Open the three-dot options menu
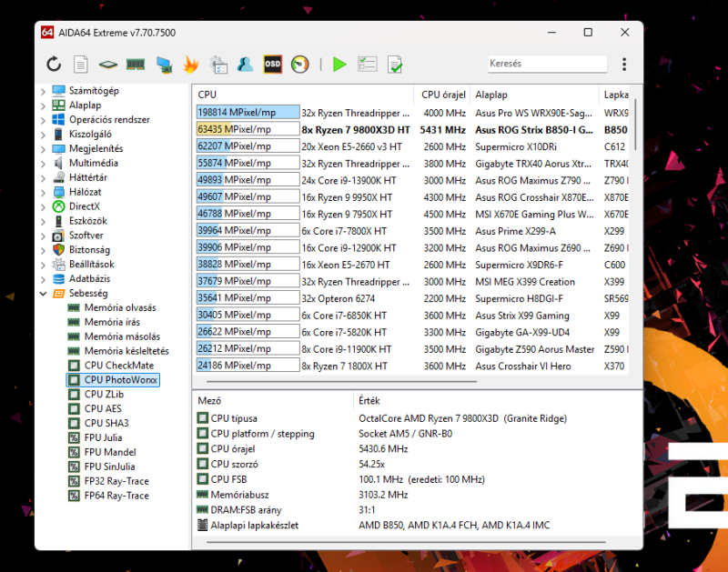Screen dimensions: 728x572 (624, 64)
